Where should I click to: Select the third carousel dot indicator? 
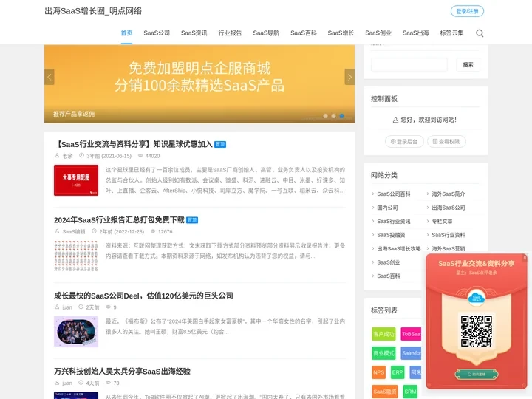click(341, 116)
